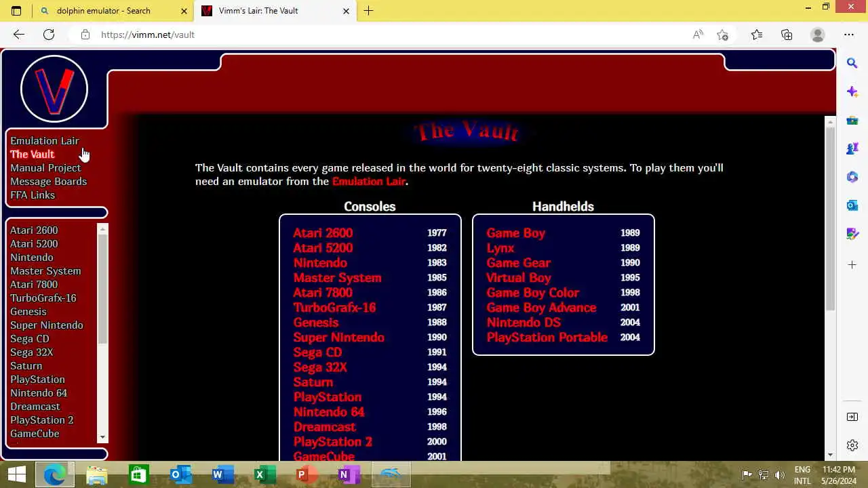Select GameCube in left sidebar system list
The image size is (868, 488).
point(35,433)
